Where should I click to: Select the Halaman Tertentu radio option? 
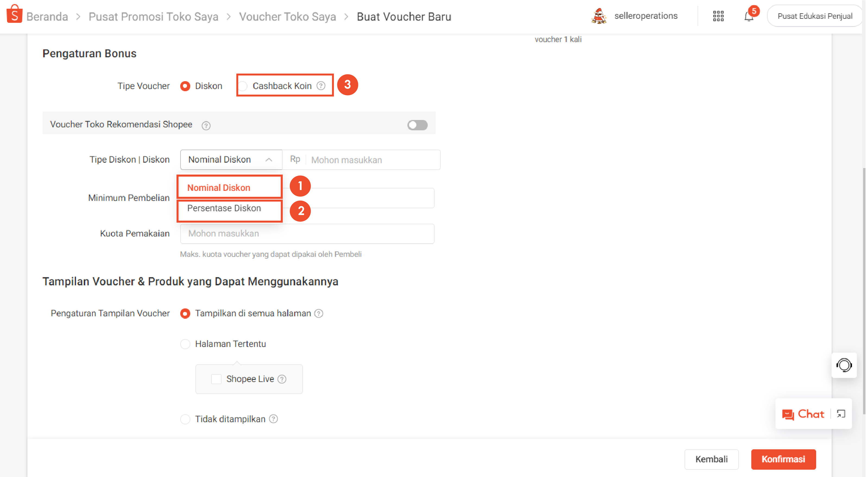point(185,344)
